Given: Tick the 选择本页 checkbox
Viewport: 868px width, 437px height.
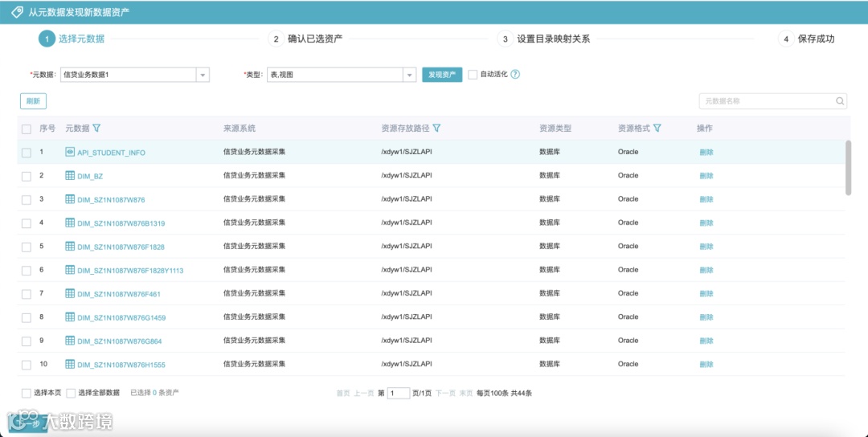Looking at the screenshot, I should [x=26, y=394].
